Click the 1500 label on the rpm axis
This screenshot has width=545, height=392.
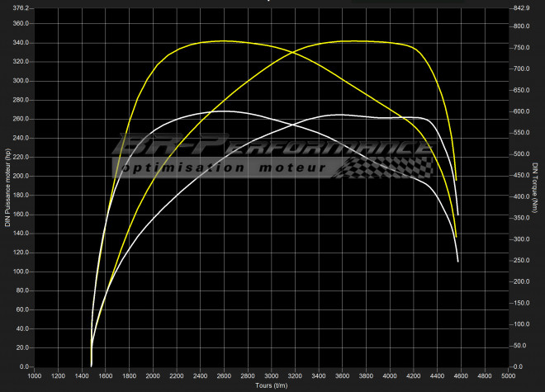click(x=93, y=376)
